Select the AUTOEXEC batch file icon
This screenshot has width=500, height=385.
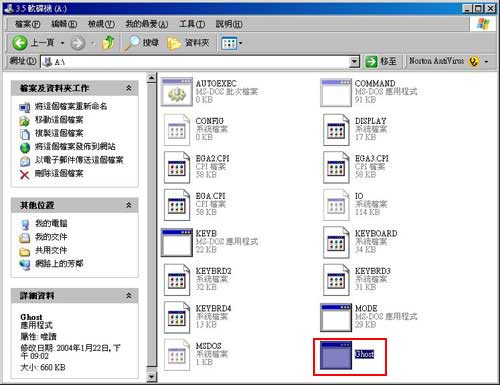tap(177, 92)
